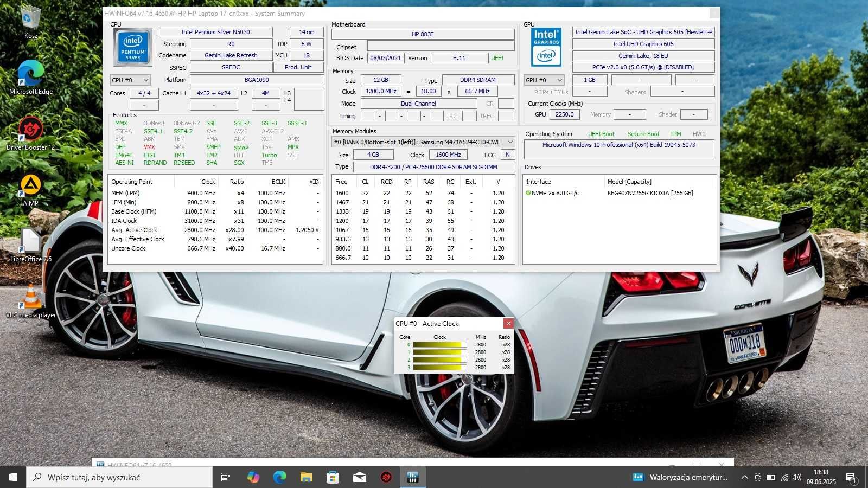The width and height of the screenshot is (868, 488).
Task: Open Microsoft Edge from the taskbar
Action: tap(279, 477)
